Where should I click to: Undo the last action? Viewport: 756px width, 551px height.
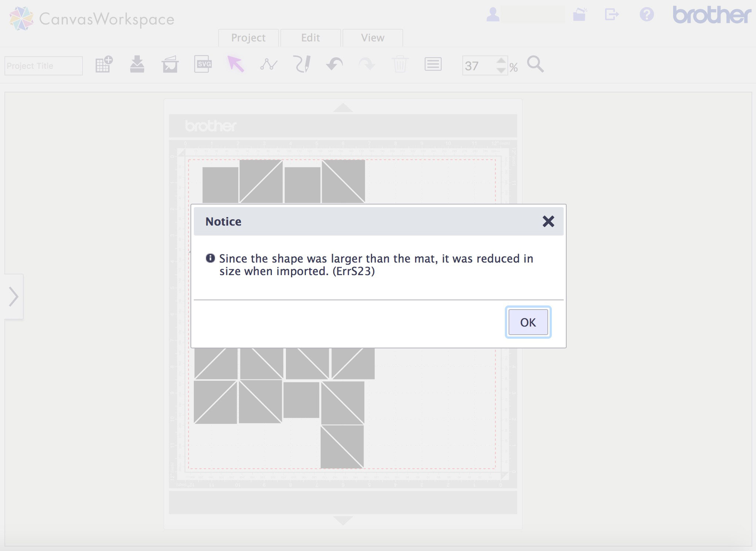pyautogui.click(x=334, y=64)
